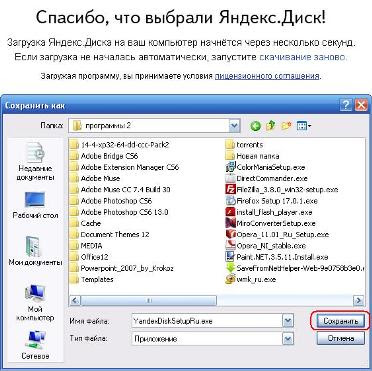Viewport: 372px width, 371px height.
Task: Click the file name input field
Action: point(207,321)
